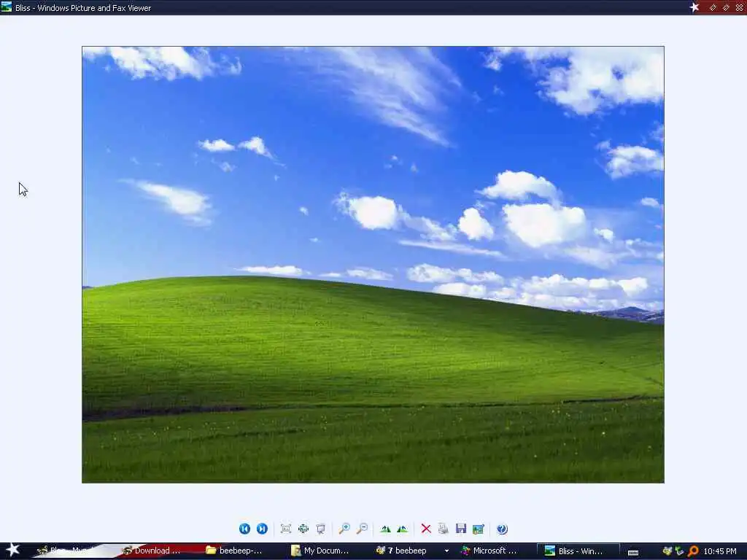Save a copy with floppy icon
747x560 pixels.
coord(461,529)
